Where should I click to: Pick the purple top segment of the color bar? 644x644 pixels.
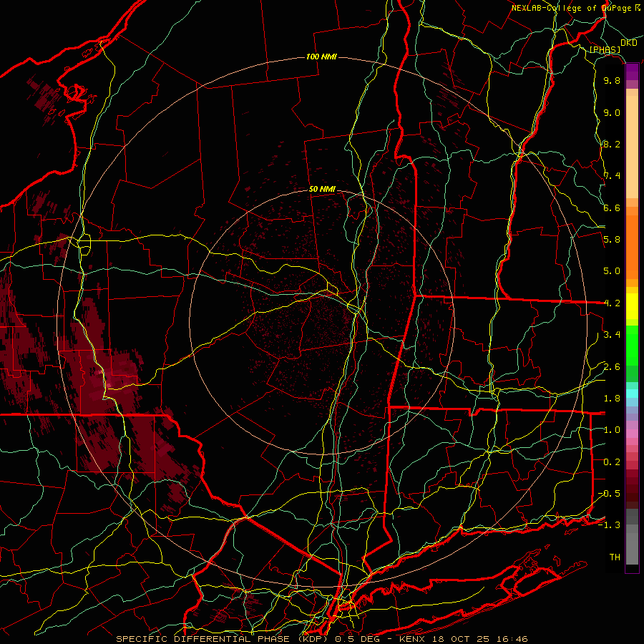(632, 72)
